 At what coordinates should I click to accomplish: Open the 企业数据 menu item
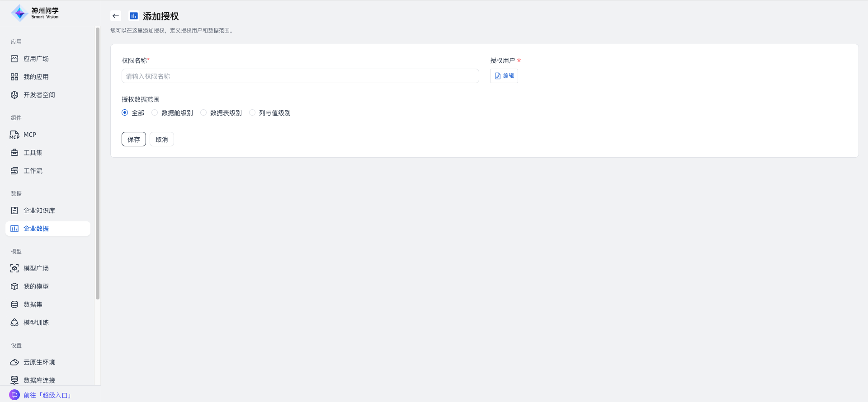(36, 229)
